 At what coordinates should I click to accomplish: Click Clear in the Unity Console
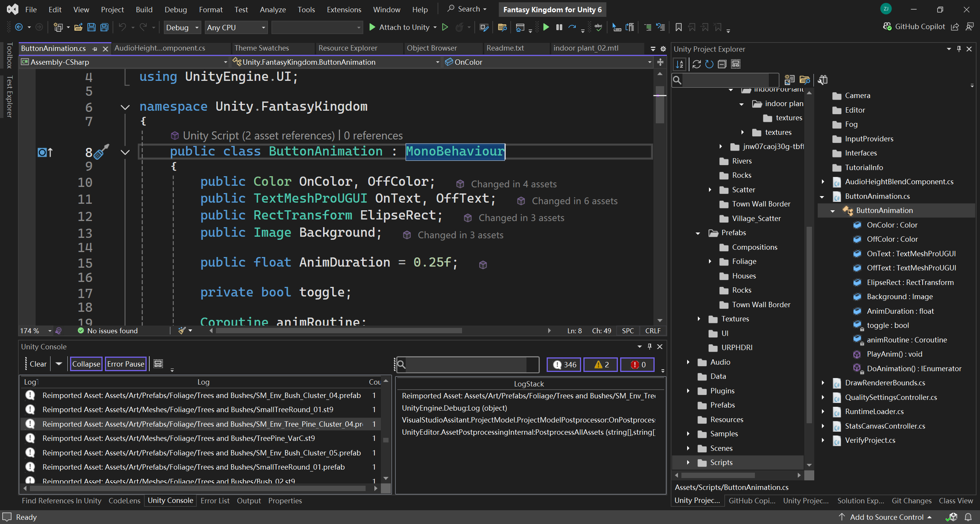click(x=38, y=364)
